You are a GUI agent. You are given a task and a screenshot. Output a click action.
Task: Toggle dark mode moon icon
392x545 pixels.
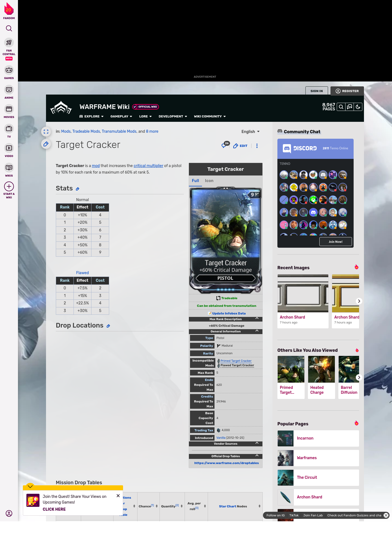pyautogui.click(x=358, y=107)
